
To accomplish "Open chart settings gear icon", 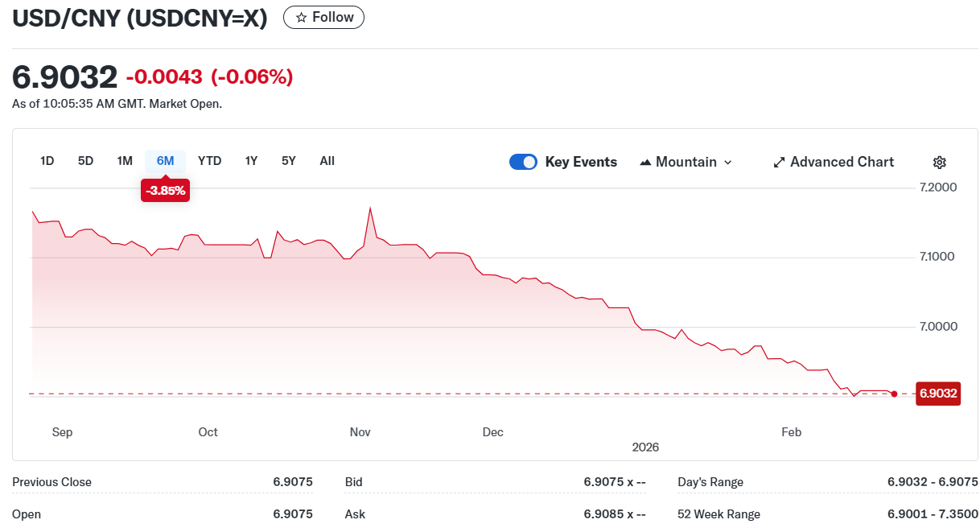I will coord(939,163).
